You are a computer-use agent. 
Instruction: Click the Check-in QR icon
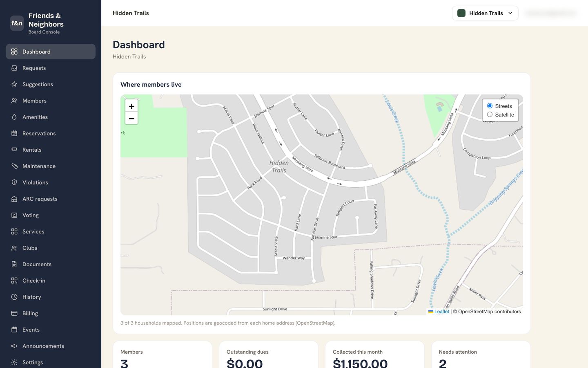(x=14, y=280)
